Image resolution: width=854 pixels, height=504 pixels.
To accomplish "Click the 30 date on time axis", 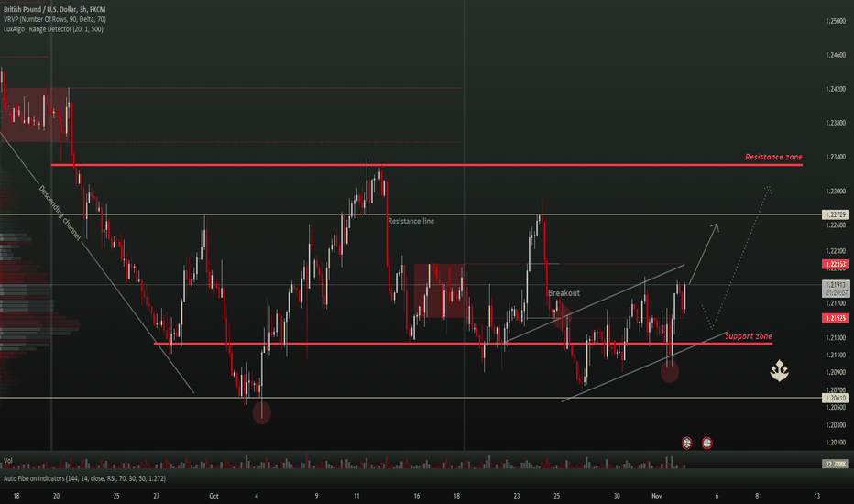I will [617, 496].
